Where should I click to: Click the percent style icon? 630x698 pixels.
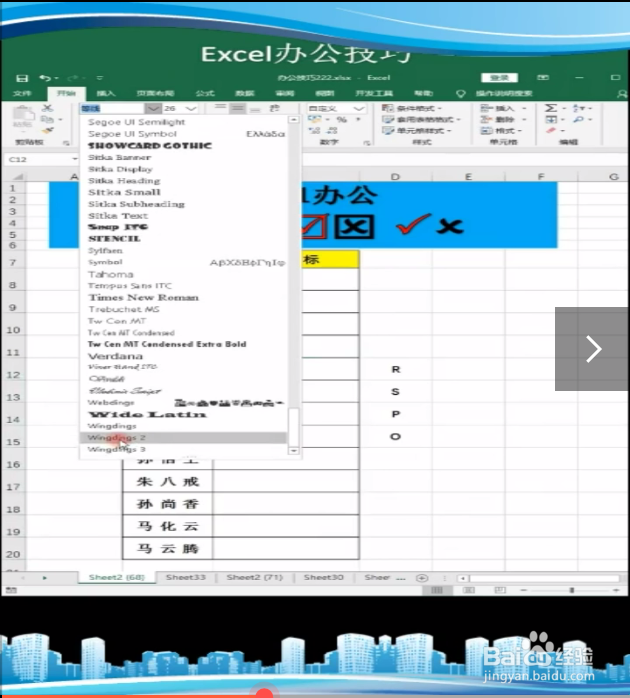341,119
